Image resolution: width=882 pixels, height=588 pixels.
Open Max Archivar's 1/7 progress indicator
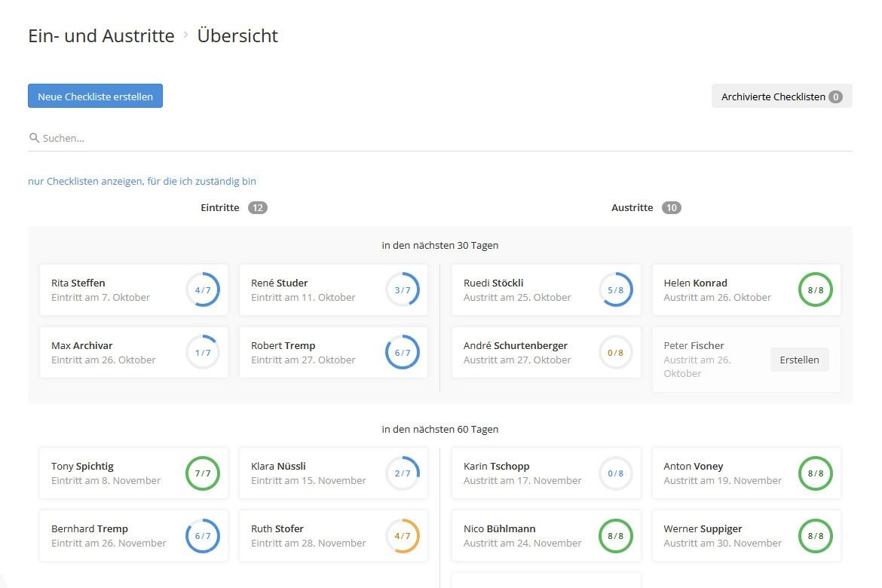coord(202,352)
